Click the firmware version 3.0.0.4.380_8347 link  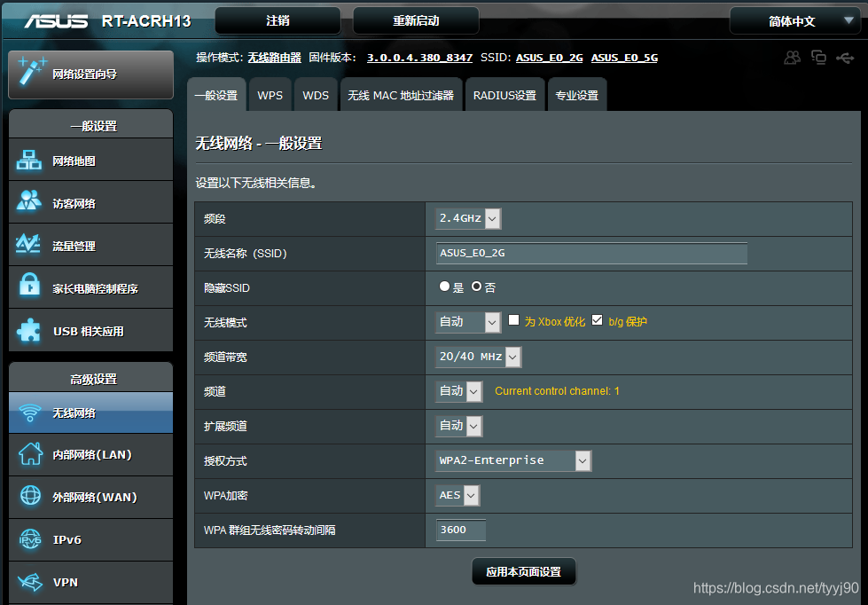coord(419,57)
